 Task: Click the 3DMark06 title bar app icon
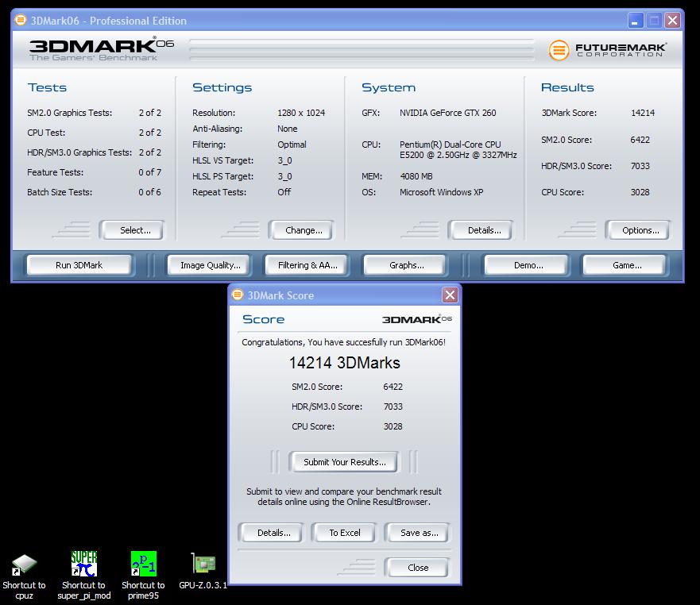tap(21, 20)
